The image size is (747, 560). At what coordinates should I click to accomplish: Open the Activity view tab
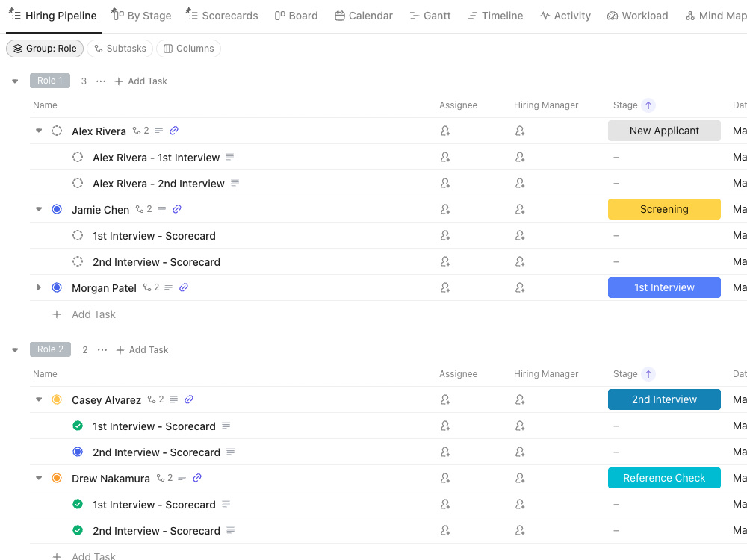coord(565,16)
